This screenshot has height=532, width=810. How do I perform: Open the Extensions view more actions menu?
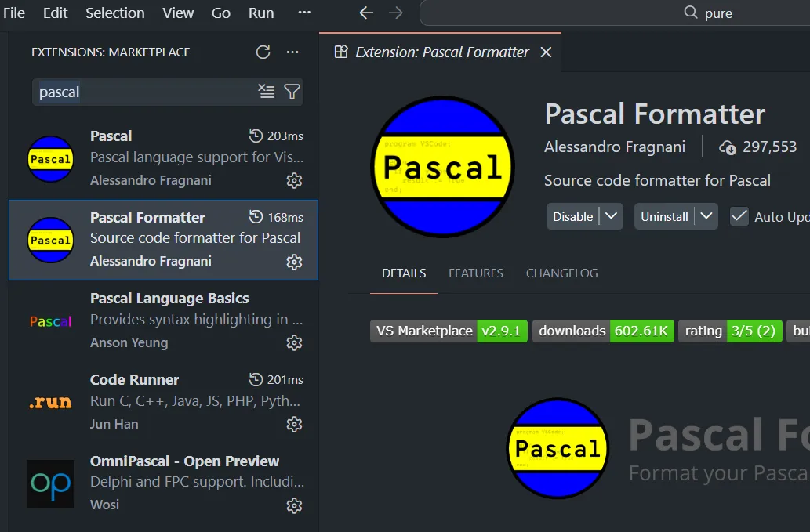292,52
